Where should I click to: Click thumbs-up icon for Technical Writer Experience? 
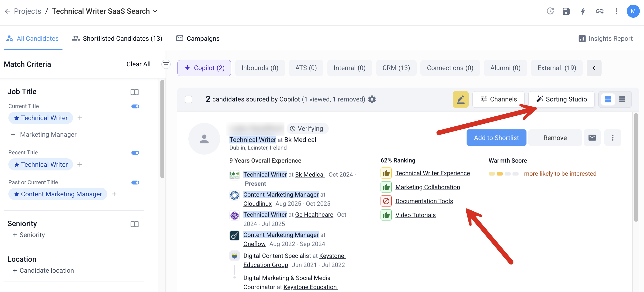pos(386,173)
